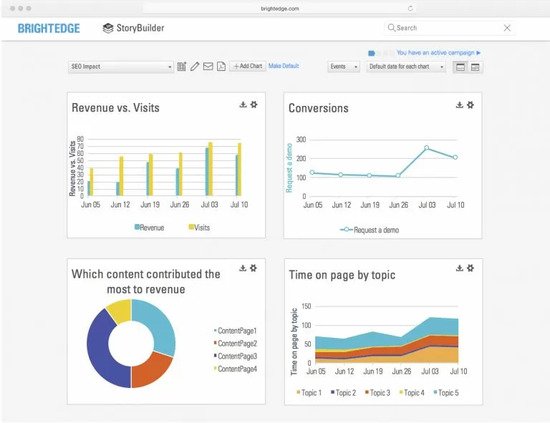Download the content revenue donut chart
The height and width of the screenshot is (423, 550).
[x=243, y=268]
